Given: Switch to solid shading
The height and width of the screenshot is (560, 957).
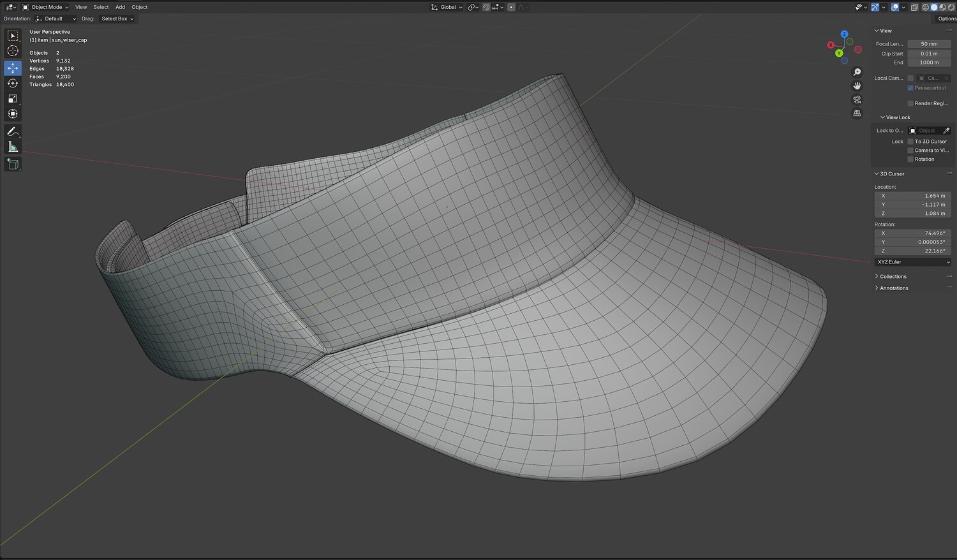Looking at the screenshot, I should click(x=934, y=7).
